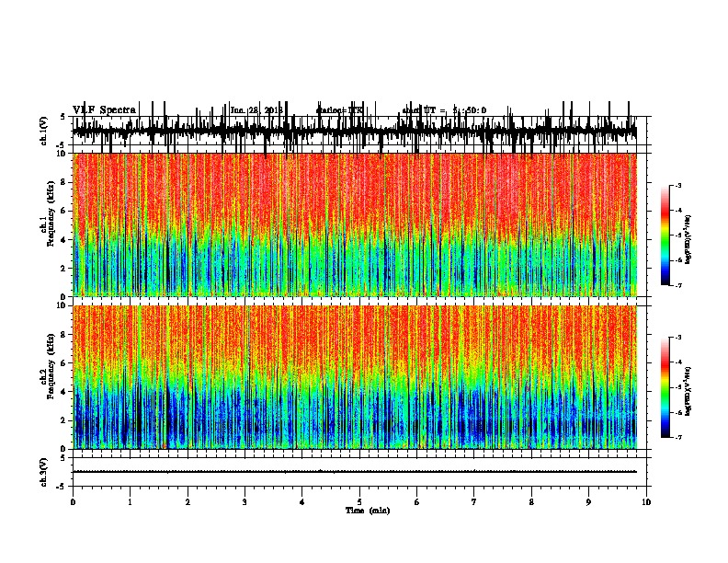Image resolution: width=728 pixels, height=563 pixels.
Task: Click the ch.2 frequency spectrogram panel
Action: click(x=355, y=377)
